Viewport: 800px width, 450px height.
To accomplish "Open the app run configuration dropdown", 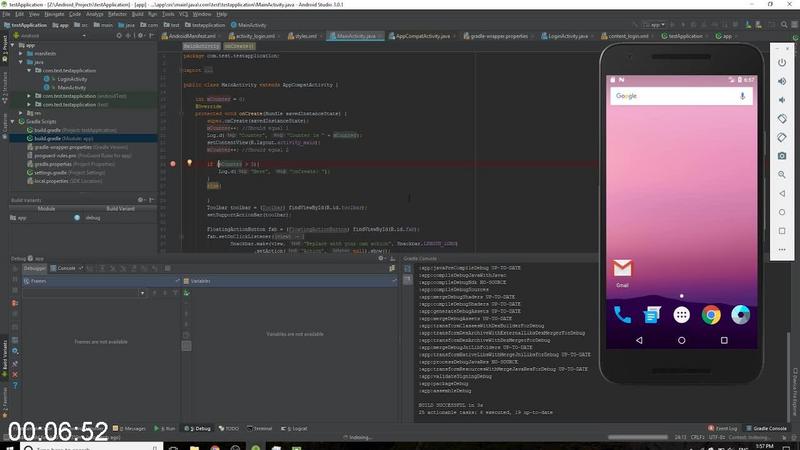I will [654, 24].
